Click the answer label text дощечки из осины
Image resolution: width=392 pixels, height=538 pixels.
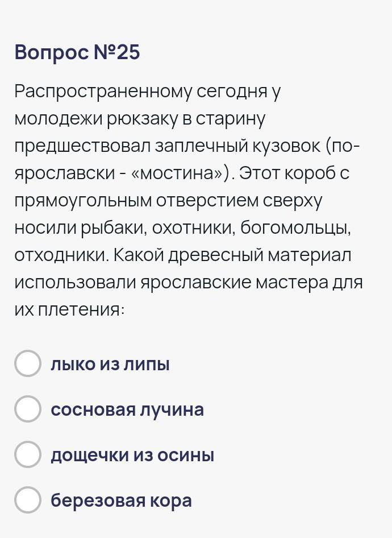(x=132, y=455)
